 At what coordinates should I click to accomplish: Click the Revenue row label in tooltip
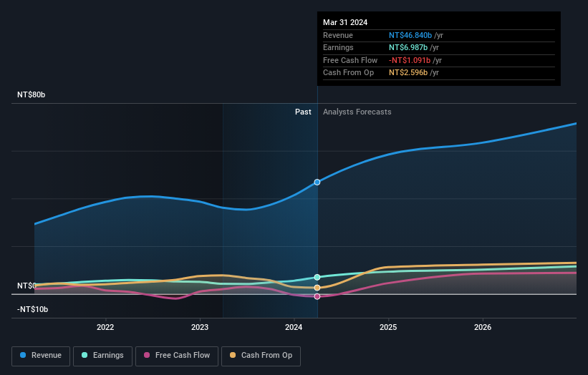pyautogui.click(x=338, y=35)
